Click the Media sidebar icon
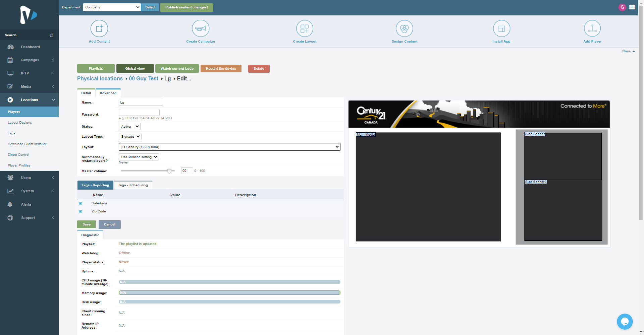Image resolution: width=644 pixels, height=335 pixels. coord(10,86)
